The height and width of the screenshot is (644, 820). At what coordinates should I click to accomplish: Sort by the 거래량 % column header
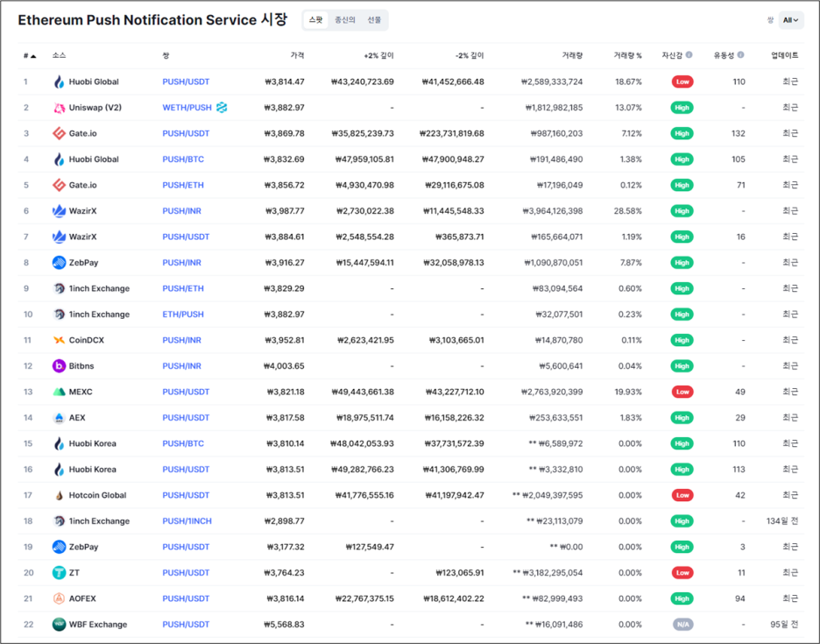(x=627, y=55)
